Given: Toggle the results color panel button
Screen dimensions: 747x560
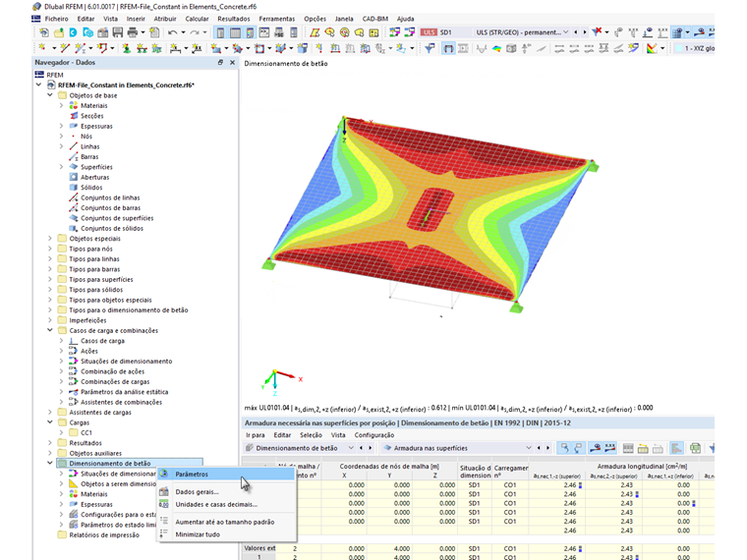Looking at the screenshot, I should point(250,32).
